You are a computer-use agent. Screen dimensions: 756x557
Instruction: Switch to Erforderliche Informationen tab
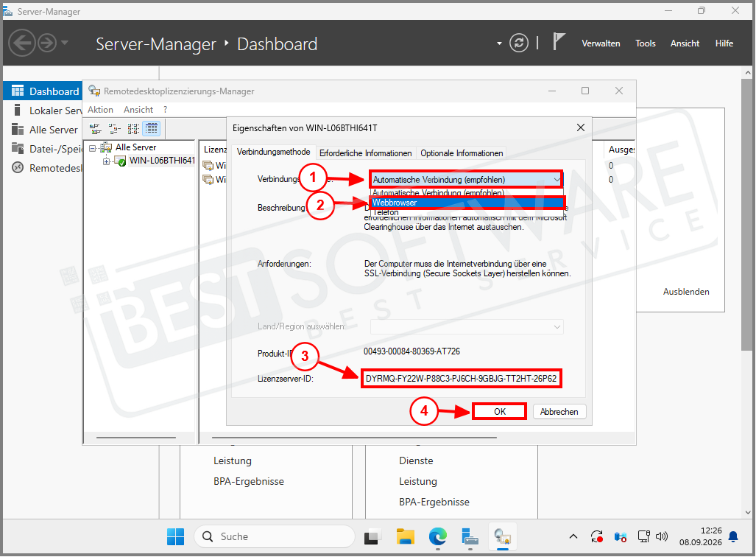365,153
